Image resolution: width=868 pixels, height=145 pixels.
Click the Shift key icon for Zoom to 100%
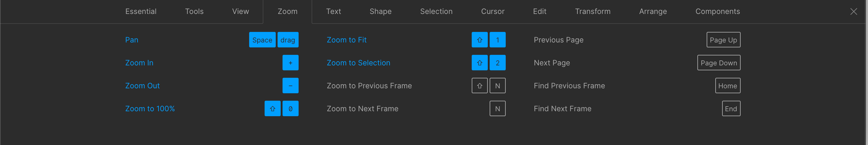click(x=272, y=109)
